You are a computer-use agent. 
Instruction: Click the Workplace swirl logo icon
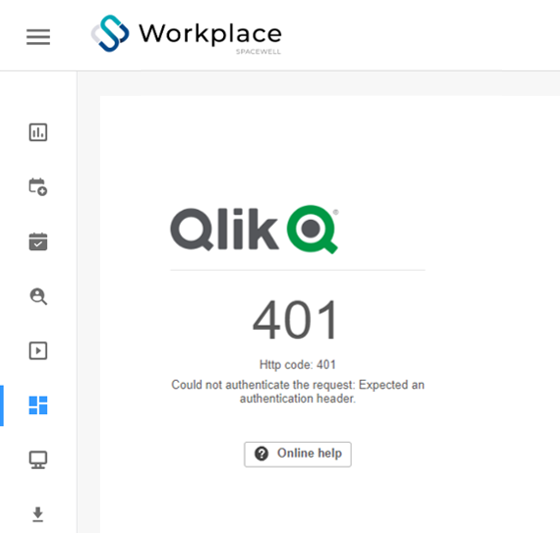[110, 33]
